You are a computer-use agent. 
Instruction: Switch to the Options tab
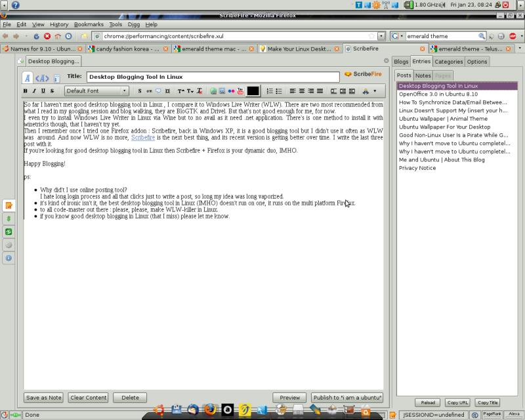[477, 62]
